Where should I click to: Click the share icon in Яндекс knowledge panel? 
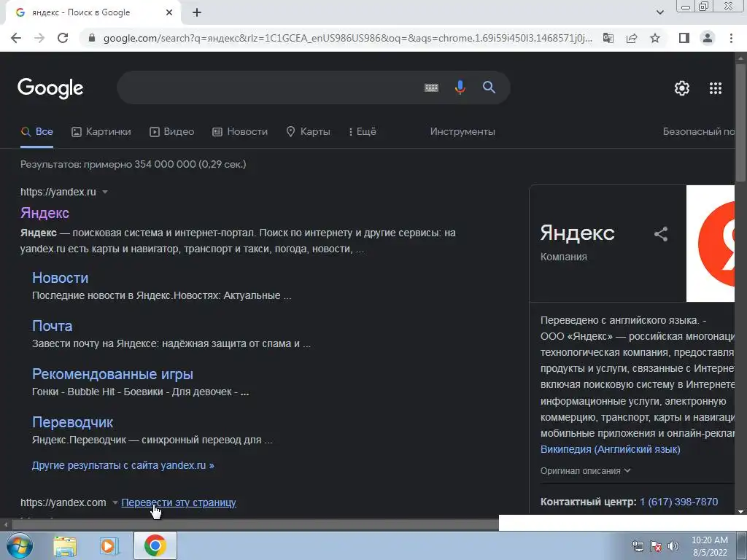[661, 234]
